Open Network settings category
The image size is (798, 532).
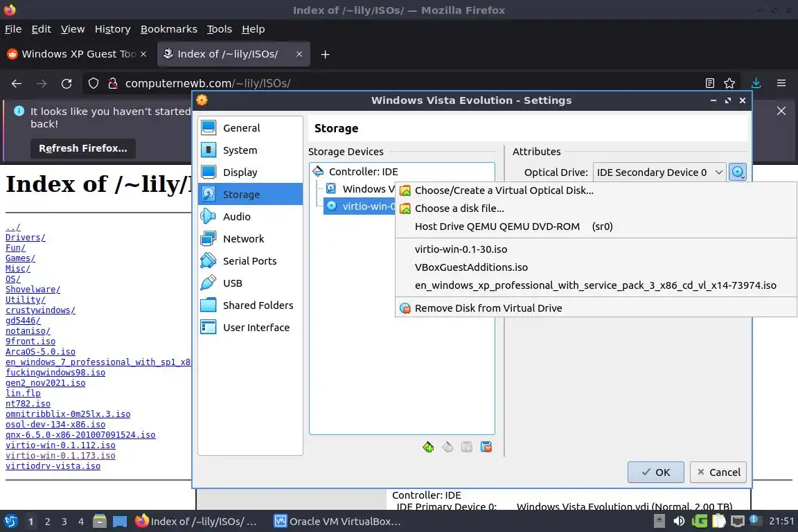(x=250, y=239)
